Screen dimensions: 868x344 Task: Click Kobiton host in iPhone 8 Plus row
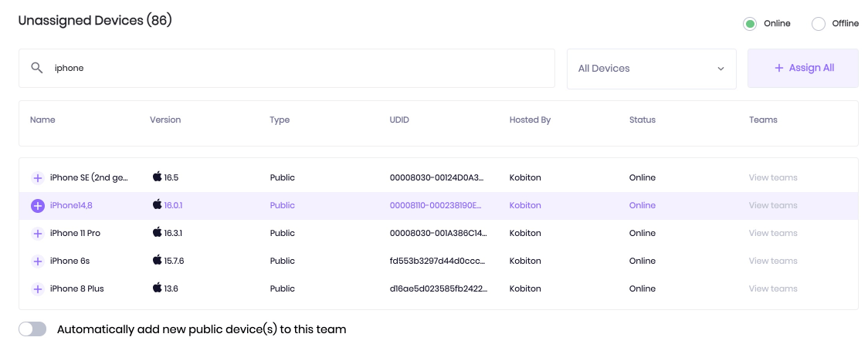(x=525, y=288)
